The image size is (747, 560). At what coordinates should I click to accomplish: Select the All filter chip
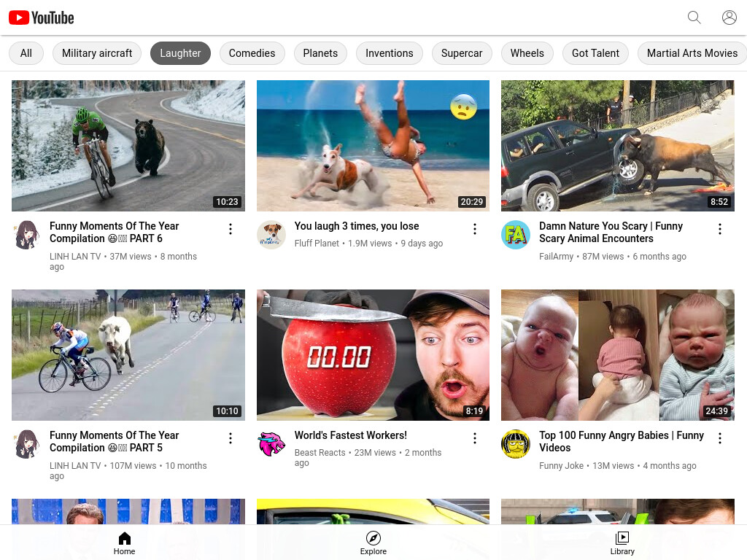[x=26, y=53]
